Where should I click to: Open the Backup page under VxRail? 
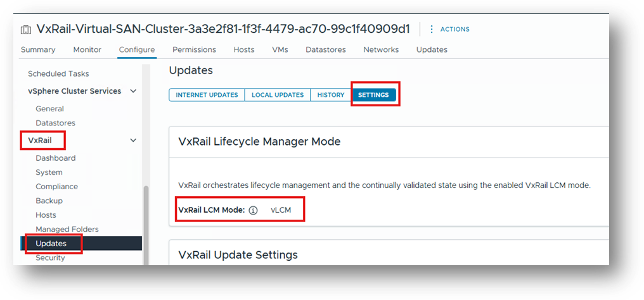(48, 201)
